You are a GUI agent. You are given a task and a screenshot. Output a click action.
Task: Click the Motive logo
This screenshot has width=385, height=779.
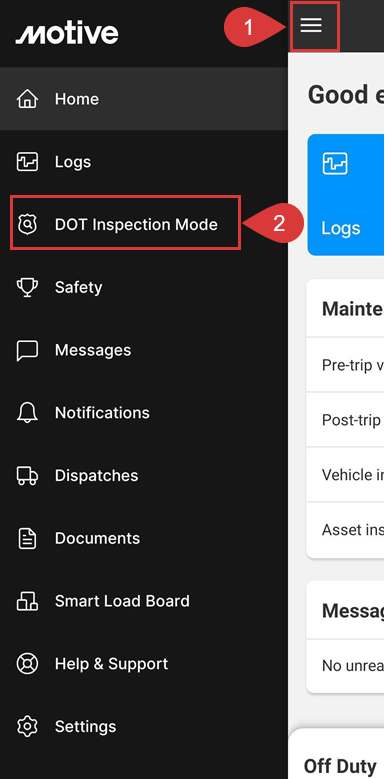pos(67,33)
